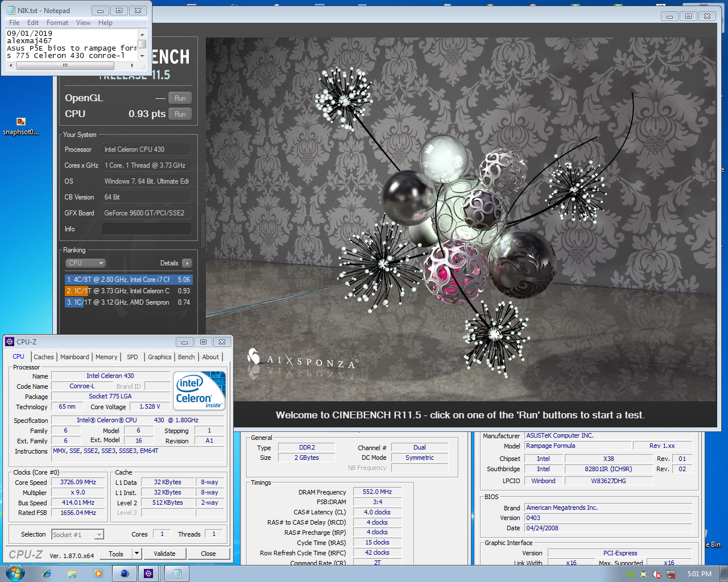
Task: Click the Bus Speed value 414.01 MHz
Action: pyautogui.click(x=78, y=502)
